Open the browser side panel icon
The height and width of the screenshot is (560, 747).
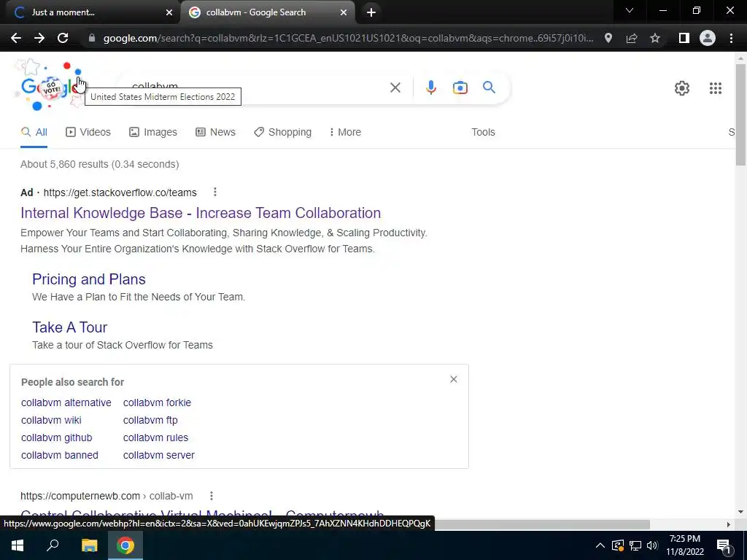pos(684,38)
